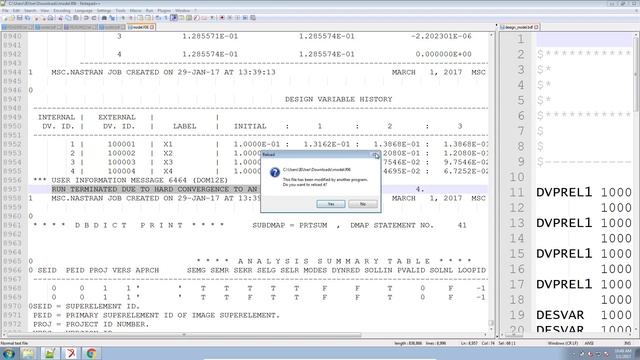The image size is (640, 360).
Task: Open the Edit menu
Action: click(16, 11)
